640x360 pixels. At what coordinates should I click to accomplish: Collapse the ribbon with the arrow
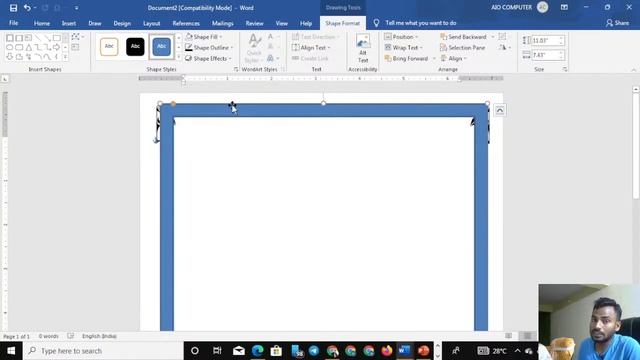point(633,70)
